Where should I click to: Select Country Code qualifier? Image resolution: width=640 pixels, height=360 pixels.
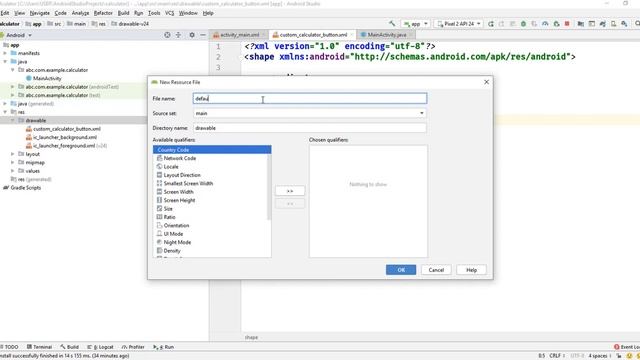point(212,150)
